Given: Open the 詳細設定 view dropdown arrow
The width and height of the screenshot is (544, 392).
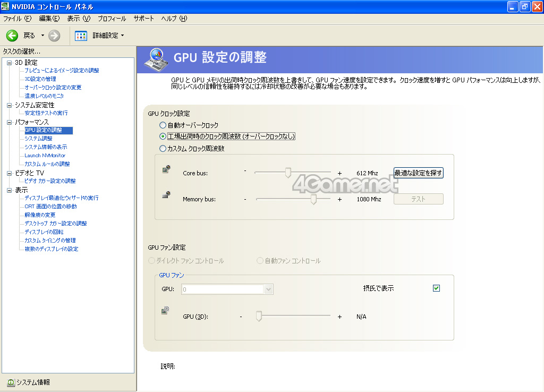Looking at the screenshot, I should [123, 36].
